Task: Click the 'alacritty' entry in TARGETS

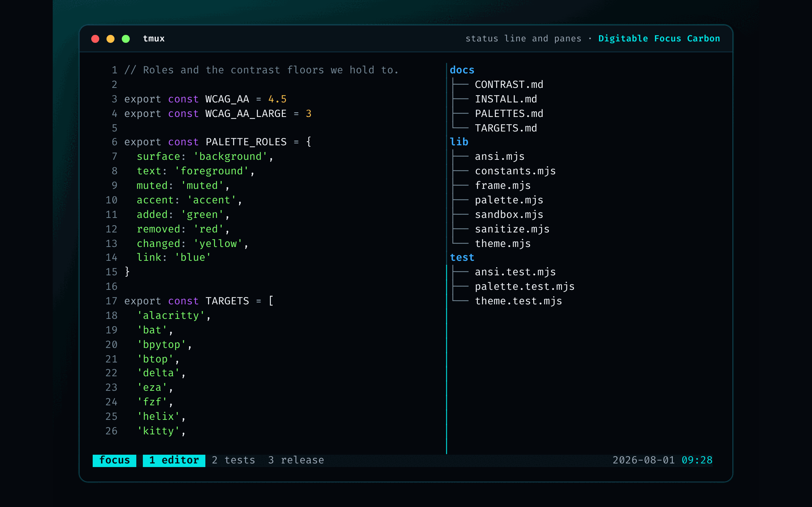Action: click(171, 316)
